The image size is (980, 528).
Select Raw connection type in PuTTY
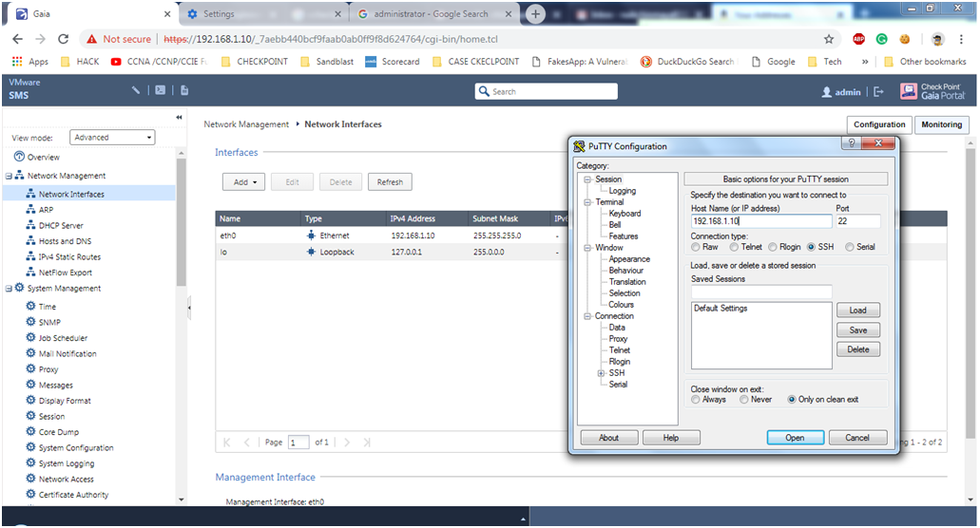[696, 247]
